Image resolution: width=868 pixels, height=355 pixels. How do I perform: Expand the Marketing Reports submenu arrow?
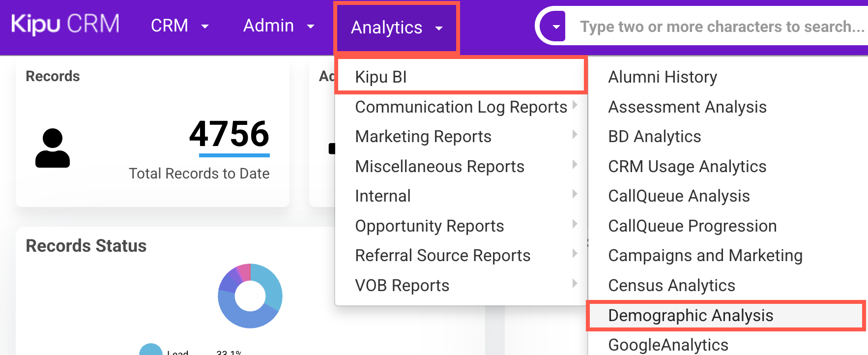pos(574,135)
